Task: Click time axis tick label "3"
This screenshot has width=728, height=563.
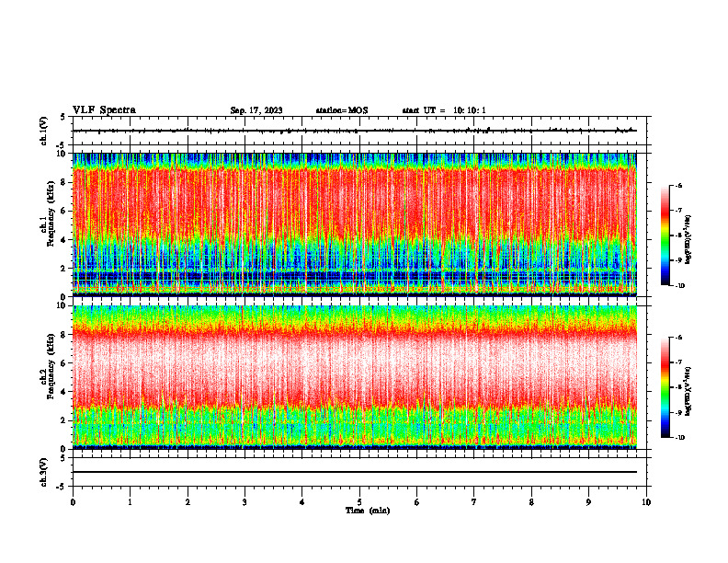Action: coord(245,502)
